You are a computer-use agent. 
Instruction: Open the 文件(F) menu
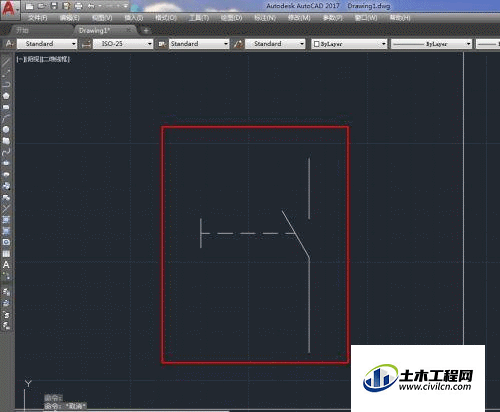pos(38,18)
